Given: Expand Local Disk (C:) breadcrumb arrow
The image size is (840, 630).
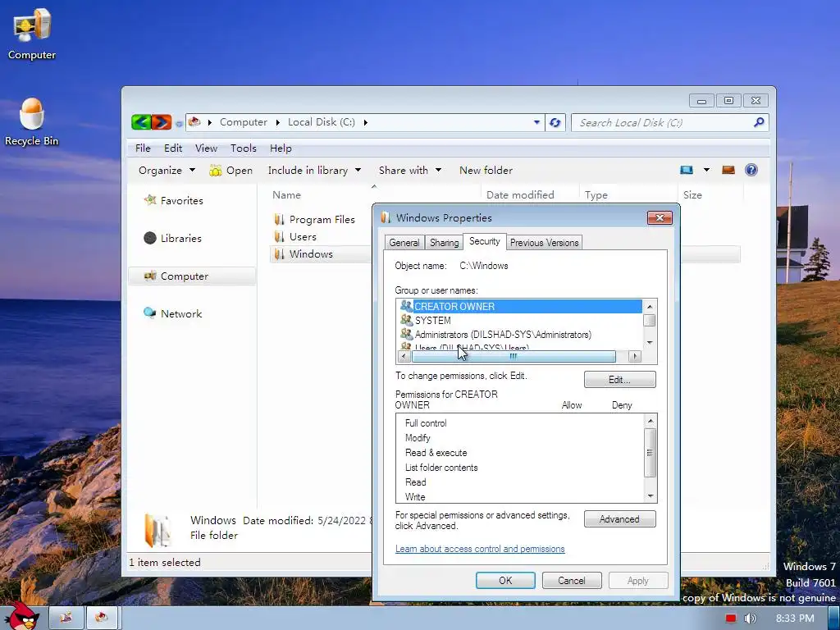Looking at the screenshot, I should pyautogui.click(x=365, y=123).
